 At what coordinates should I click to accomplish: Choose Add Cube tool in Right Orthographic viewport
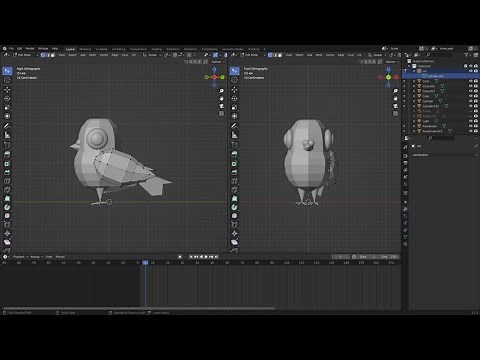point(7,145)
